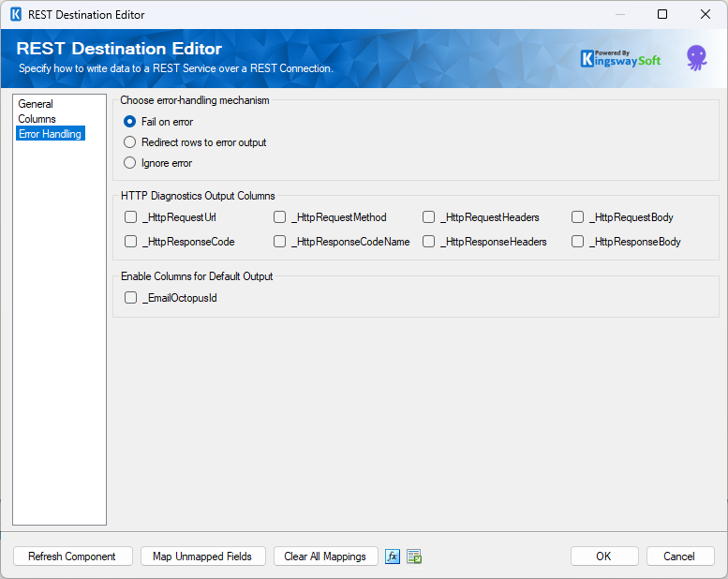Open the General page

click(36, 104)
